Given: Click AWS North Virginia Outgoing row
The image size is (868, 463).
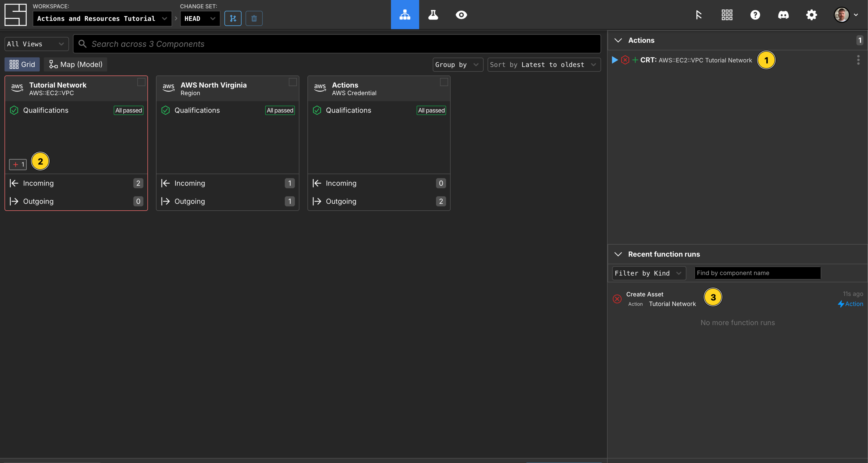Looking at the screenshot, I should click(x=228, y=201).
